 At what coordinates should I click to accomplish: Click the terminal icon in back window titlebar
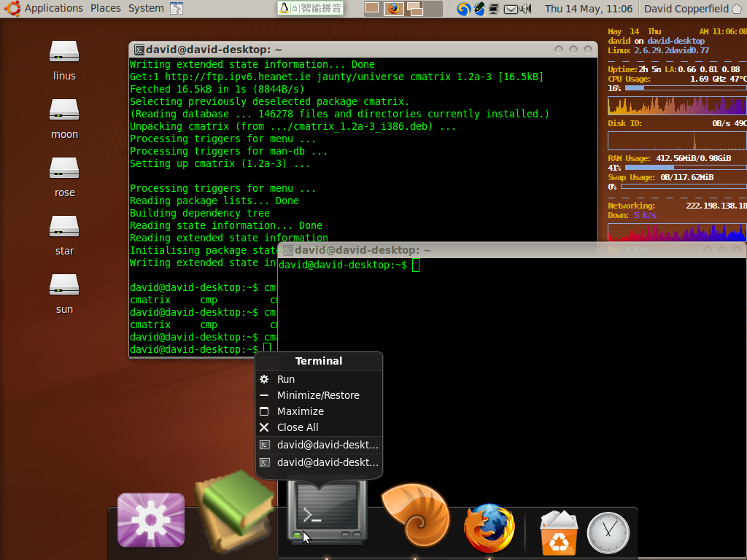point(139,50)
